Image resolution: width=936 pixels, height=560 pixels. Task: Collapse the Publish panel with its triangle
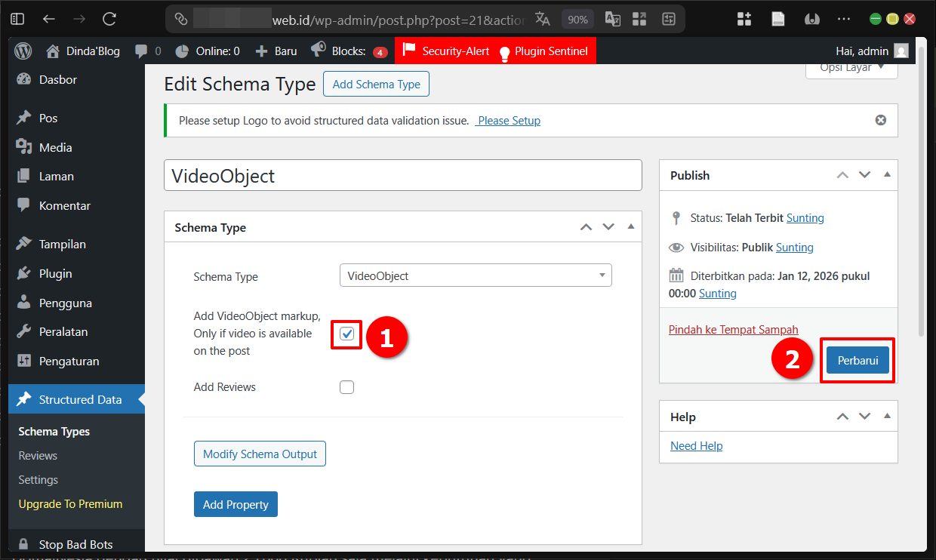click(887, 174)
